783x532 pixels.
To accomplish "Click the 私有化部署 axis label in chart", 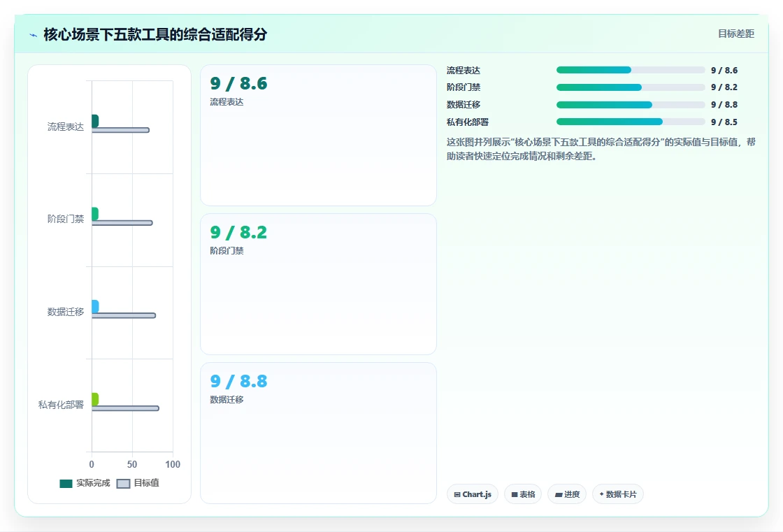I will click(x=61, y=405).
